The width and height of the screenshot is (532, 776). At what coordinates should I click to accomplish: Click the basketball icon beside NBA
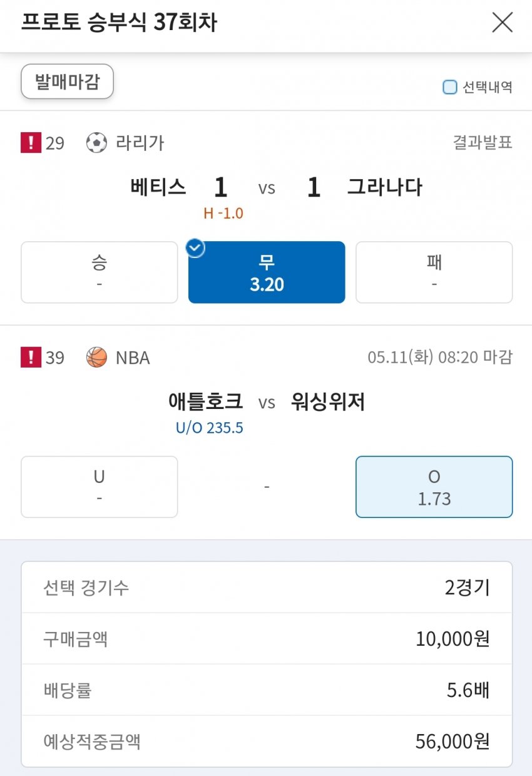[96, 358]
